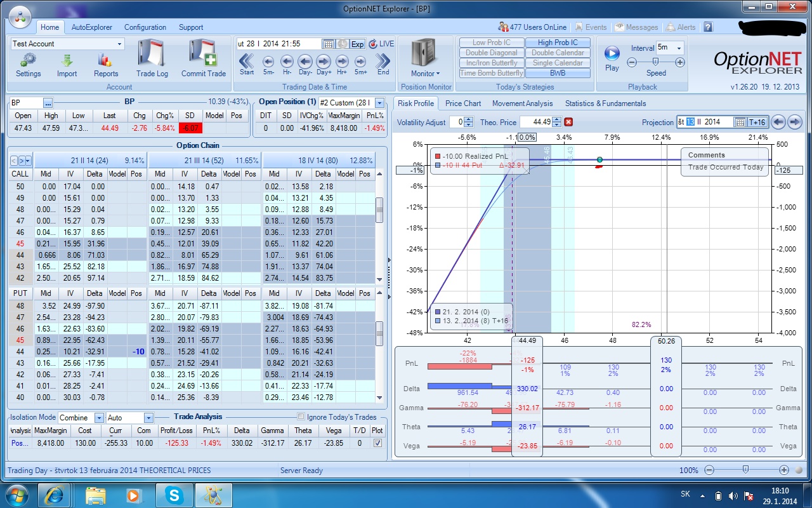
Task: Switch to the Movement Analysis tab
Action: pyautogui.click(x=523, y=104)
